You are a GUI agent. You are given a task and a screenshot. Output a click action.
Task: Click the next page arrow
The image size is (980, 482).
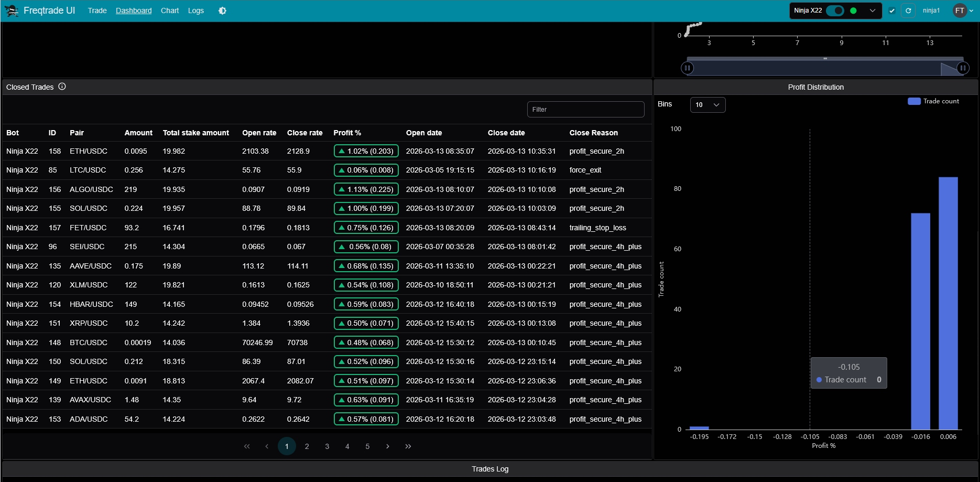coord(388,446)
